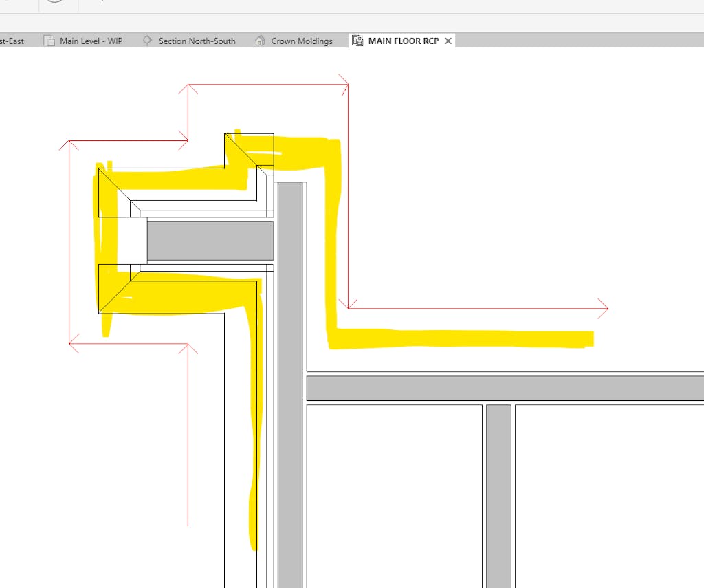Select the long horizontal gray wall on right

coord(505,388)
